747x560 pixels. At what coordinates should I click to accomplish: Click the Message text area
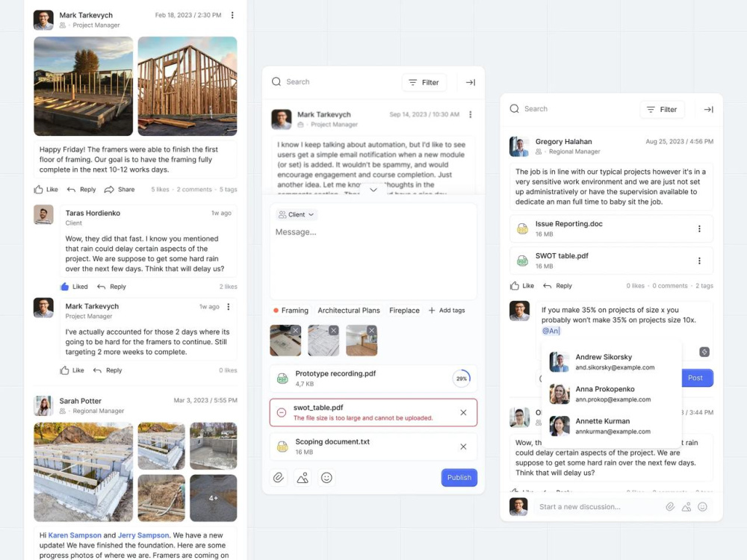pyautogui.click(x=373, y=252)
